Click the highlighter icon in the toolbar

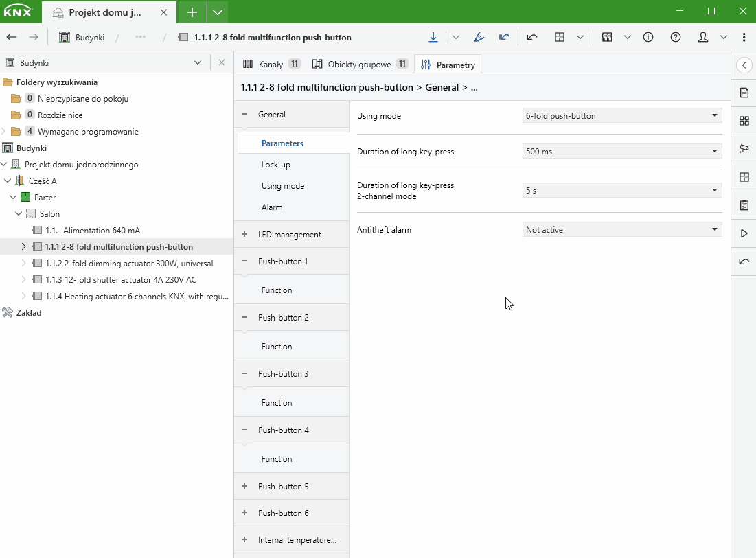click(x=479, y=37)
